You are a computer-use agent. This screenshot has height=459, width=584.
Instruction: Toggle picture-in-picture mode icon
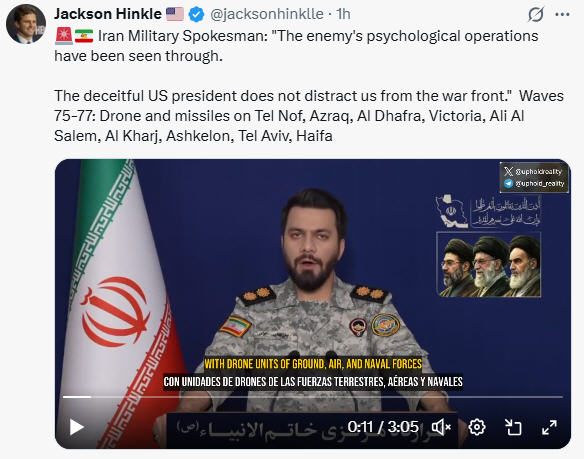coord(513,427)
